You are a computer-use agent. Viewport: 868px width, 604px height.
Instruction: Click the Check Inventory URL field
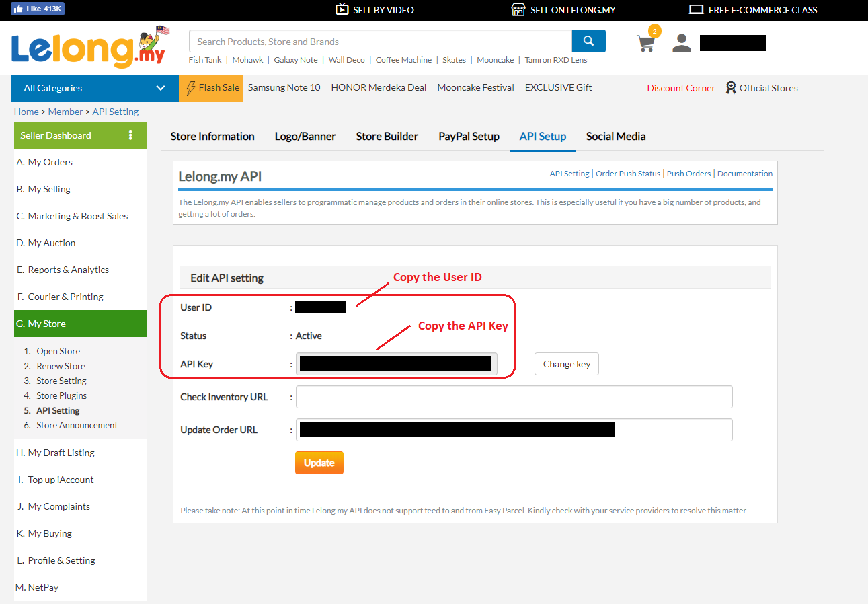[514, 397]
